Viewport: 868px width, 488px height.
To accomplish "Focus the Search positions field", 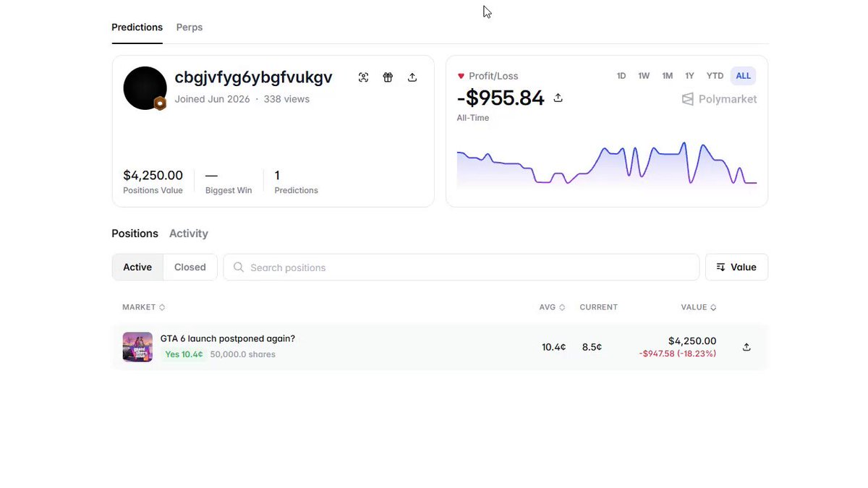I will point(461,267).
